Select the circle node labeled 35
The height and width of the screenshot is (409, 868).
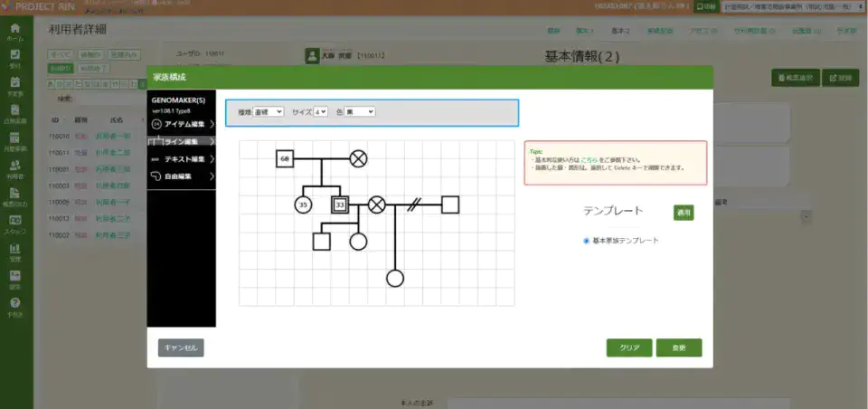pos(304,205)
